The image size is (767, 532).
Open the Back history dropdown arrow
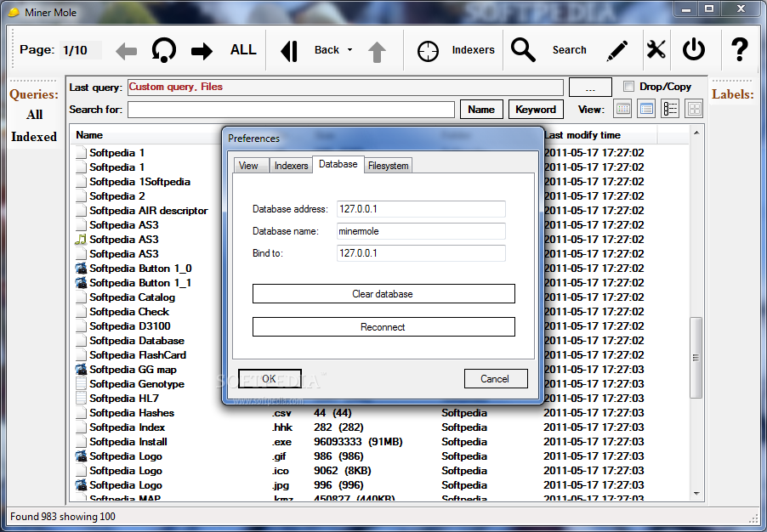coord(349,50)
